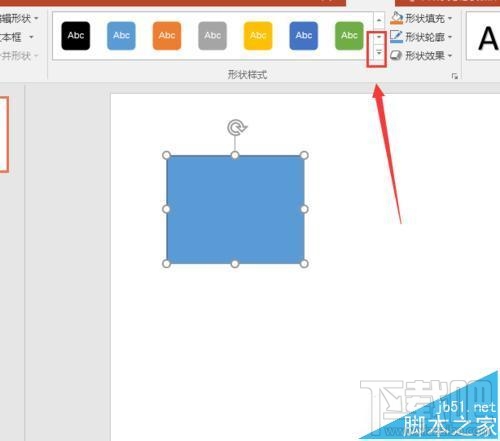Click the top-middle resize handle of rectangle
The height and width of the screenshot is (441, 500).
pos(235,155)
